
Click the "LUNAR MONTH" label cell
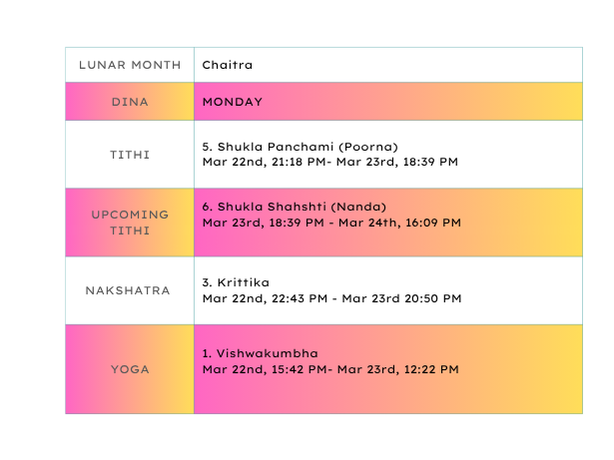coord(130,65)
